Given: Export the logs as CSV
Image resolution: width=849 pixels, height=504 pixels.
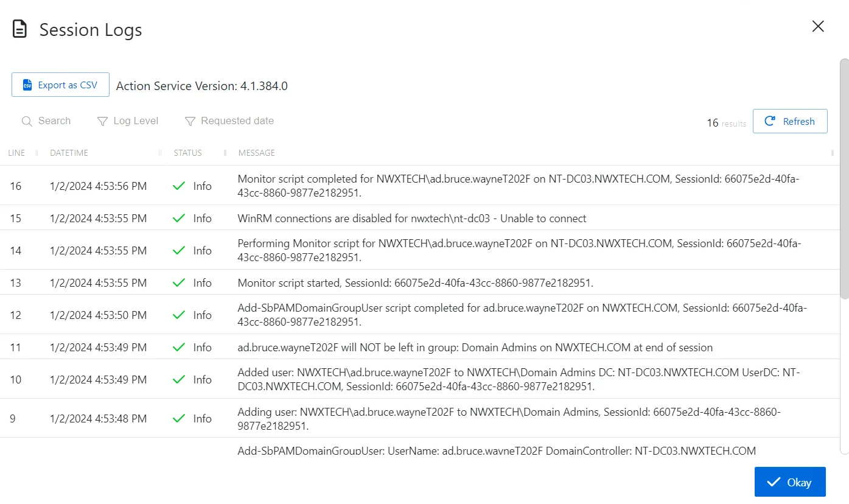Looking at the screenshot, I should (x=60, y=85).
